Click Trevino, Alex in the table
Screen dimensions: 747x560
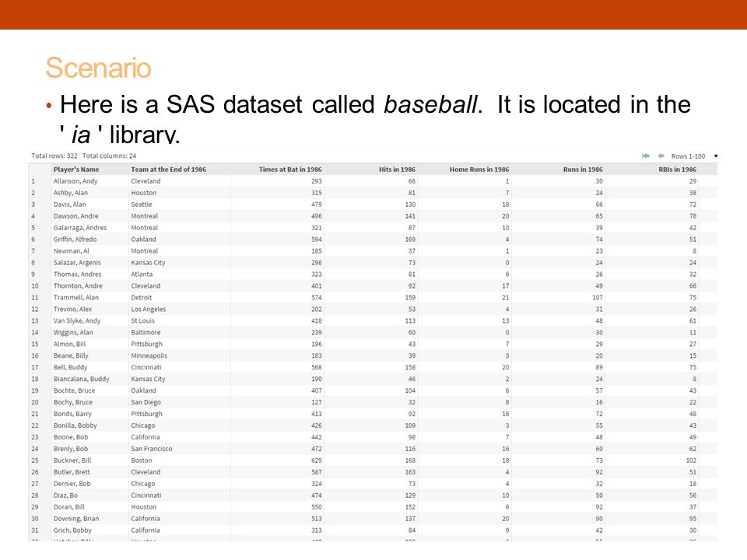coord(72,309)
